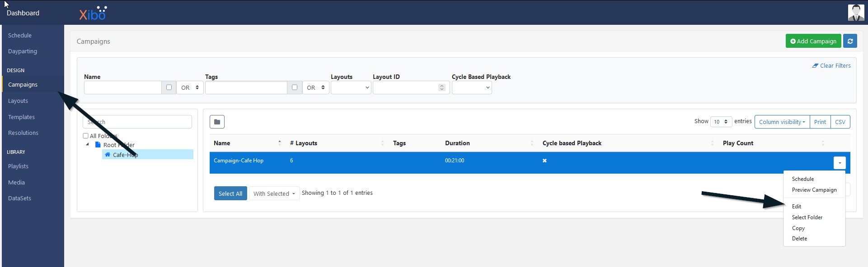Choose Schedule from the row menu
This screenshot has width=868, height=267.
[803, 179]
